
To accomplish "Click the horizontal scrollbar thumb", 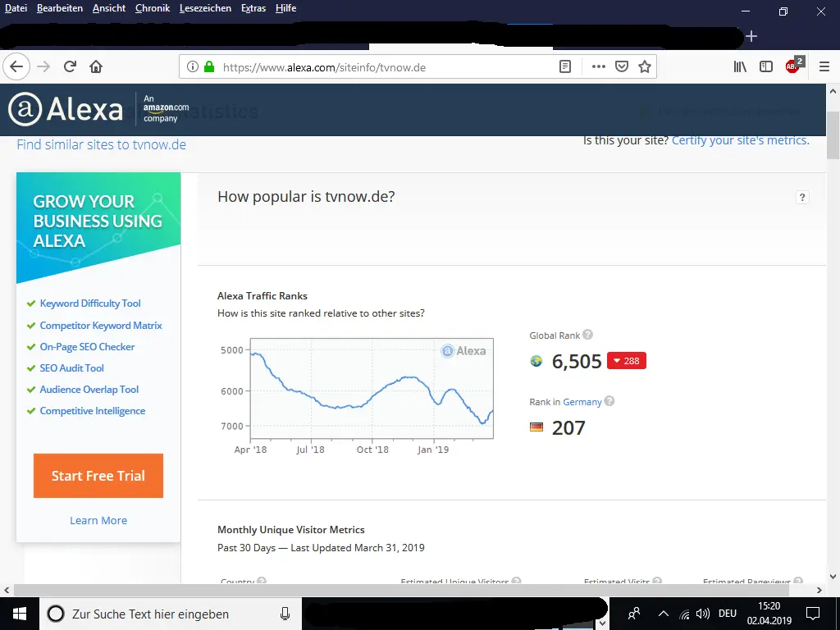I will pyautogui.click(x=400, y=590).
